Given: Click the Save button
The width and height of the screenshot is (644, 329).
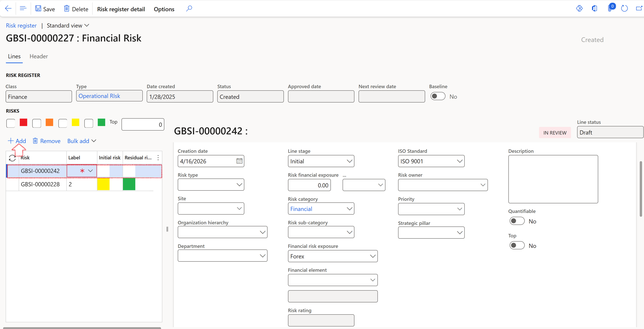Looking at the screenshot, I should [x=45, y=9].
